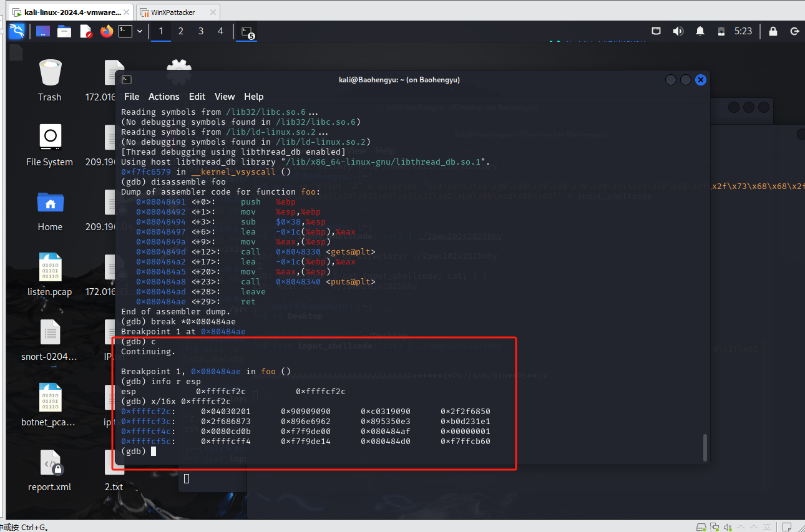Close the WinXPattacker VM tab
The height and width of the screenshot is (532, 805).
tap(213, 12)
